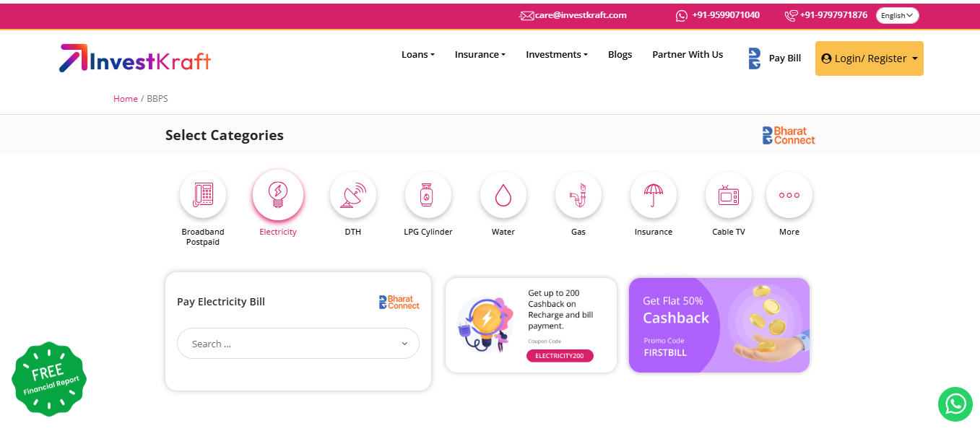Select the Cable TV category icon
This screenshot has height=431, width=980.
[x=729, y=195]
